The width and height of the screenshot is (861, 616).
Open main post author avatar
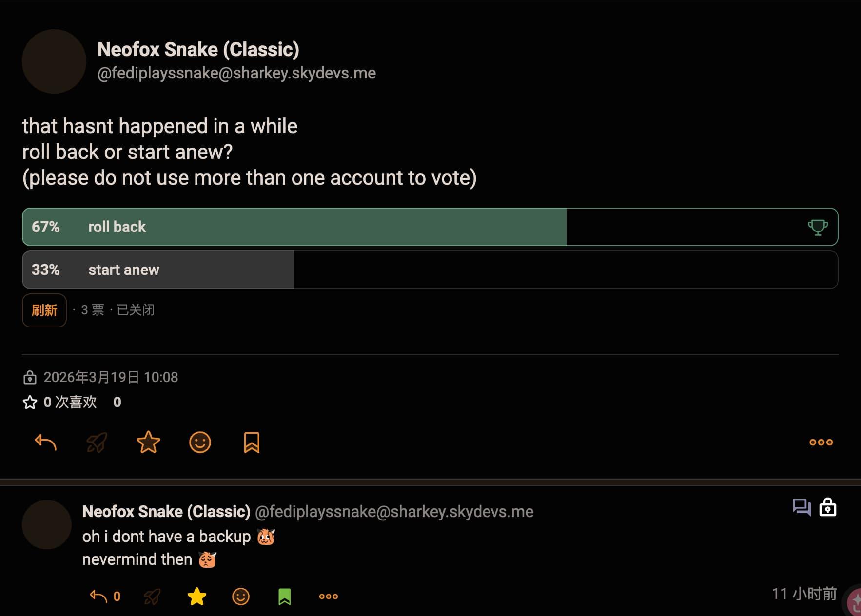[54, 61]
